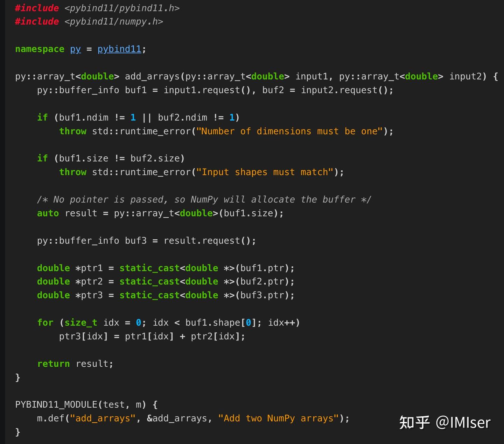Image resolution: width=504 pixels, height=444 pixels.
Task: Click the "add_arrays" string in m.def
Action: tap(103, 418)
